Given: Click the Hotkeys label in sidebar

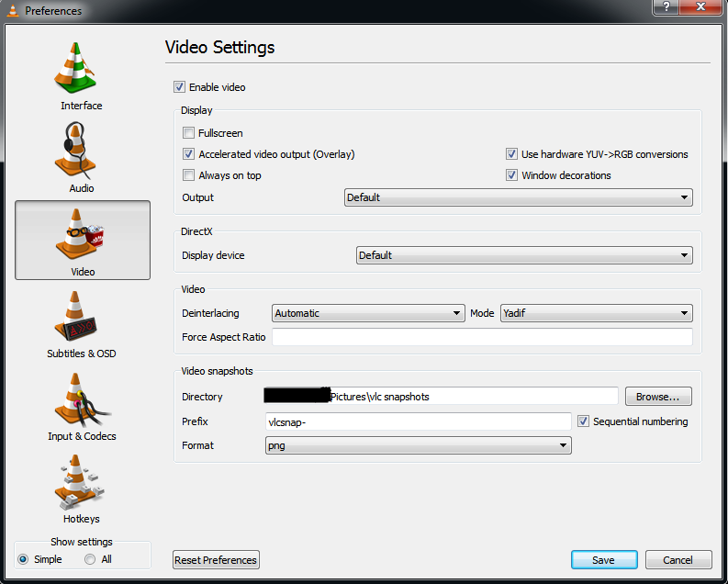Looking at the screenshot, I should (x=82, y=519).
